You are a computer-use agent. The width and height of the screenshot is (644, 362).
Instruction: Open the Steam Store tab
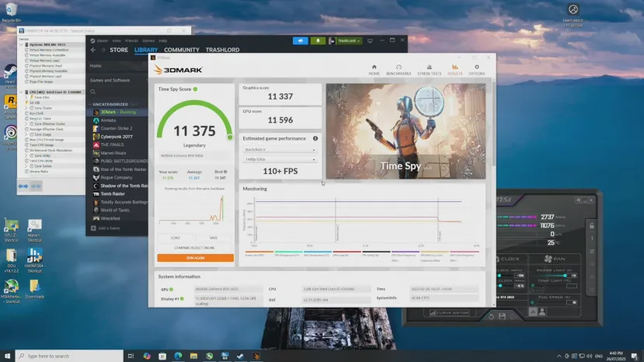coord(119,50)
